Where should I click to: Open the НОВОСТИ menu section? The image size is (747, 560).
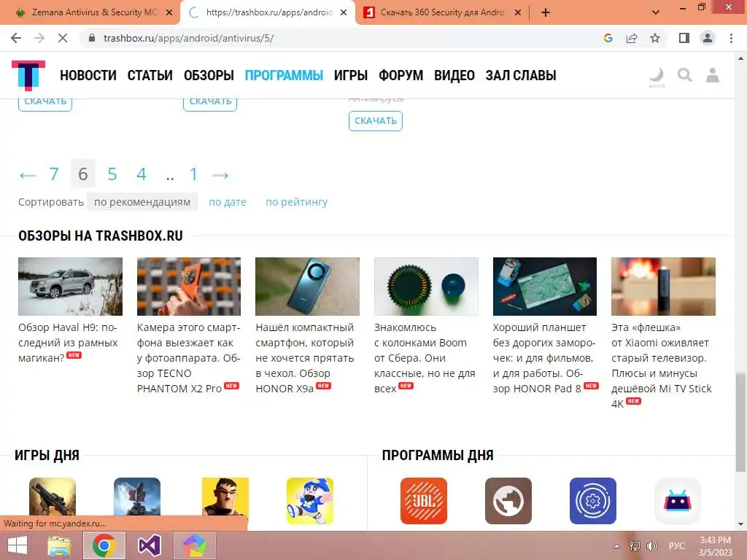[88, 75]
